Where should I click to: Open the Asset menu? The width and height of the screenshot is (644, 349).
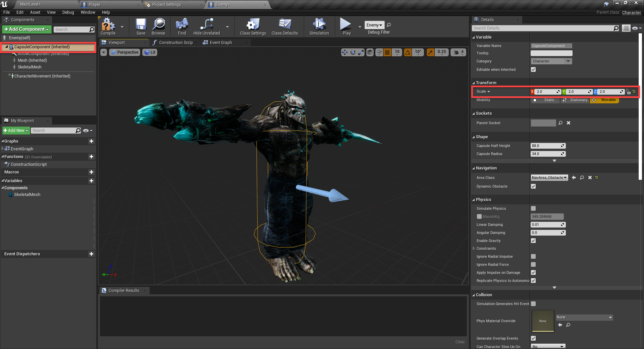click(x=35, y=12)
